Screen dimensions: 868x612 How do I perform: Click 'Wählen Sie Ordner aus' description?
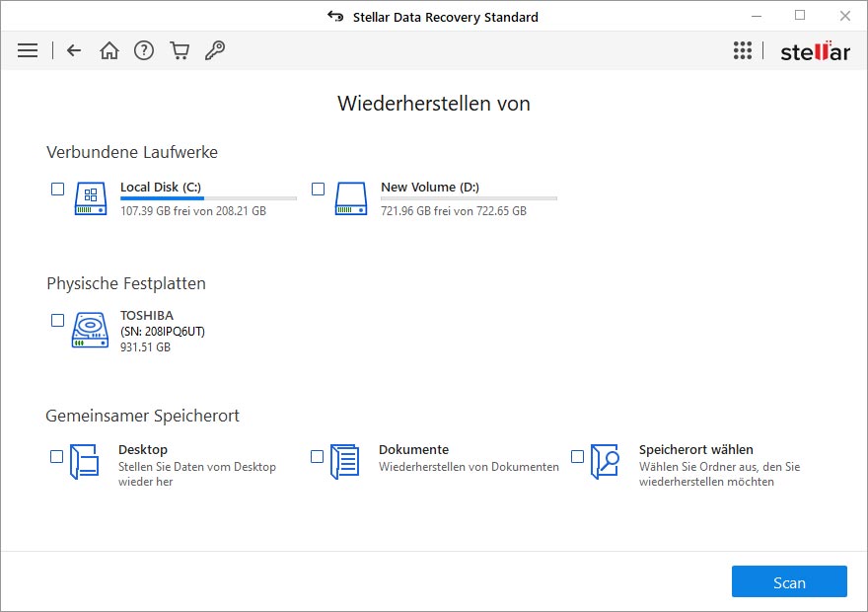[x=720, y=474]
